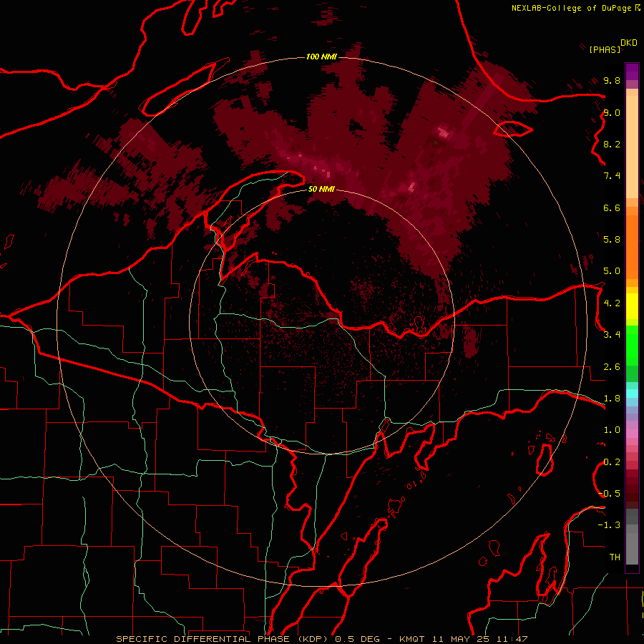Click the SPECIFIC DIFFERENTIAL PHASE (KDP) caption

pos(223,639)
